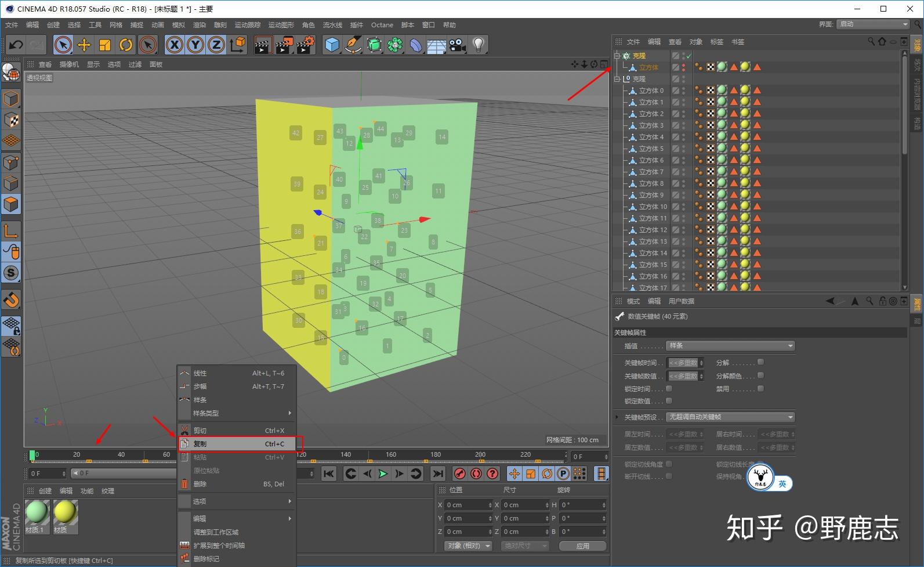Add a light object from toolbar

point(478,45)
